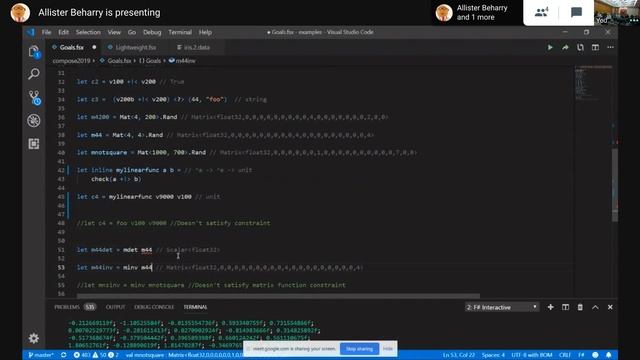Click the horizontal editor scrollbar thumb
This screenshot has width=640, height=360.
point(278,296)
